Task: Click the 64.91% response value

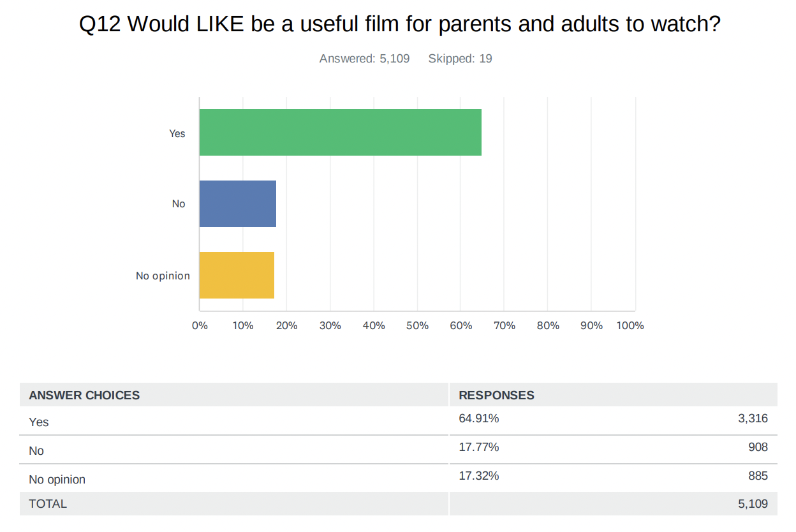Action: [478, 419]
